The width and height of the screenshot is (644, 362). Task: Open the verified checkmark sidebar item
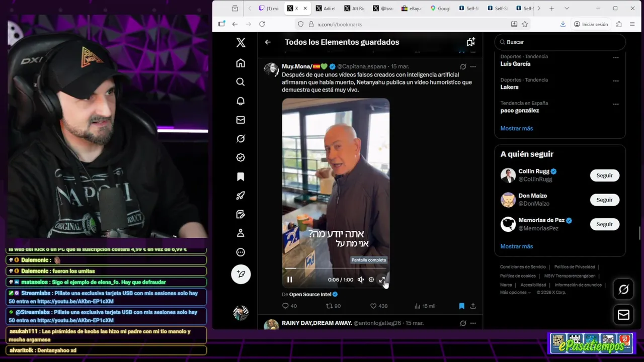[240, 157]
